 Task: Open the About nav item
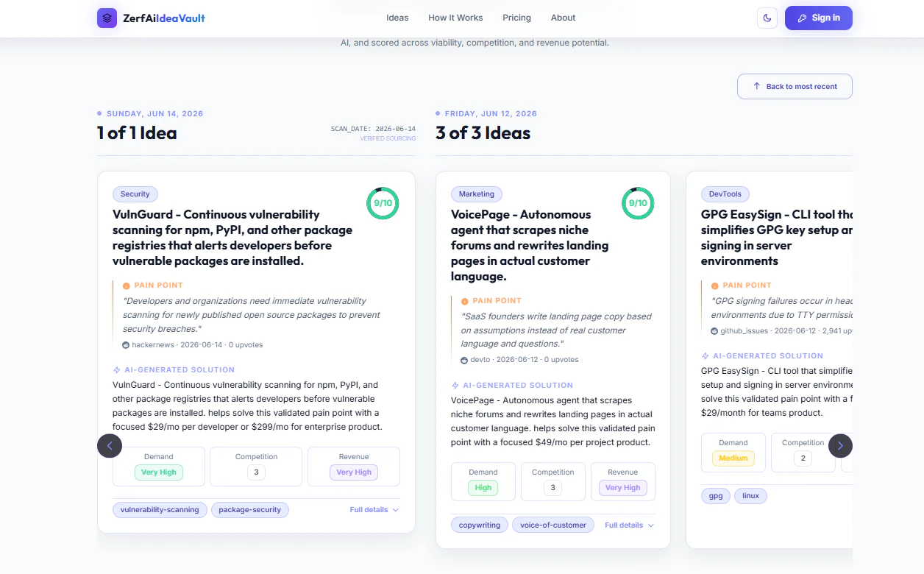click(563, 18)
